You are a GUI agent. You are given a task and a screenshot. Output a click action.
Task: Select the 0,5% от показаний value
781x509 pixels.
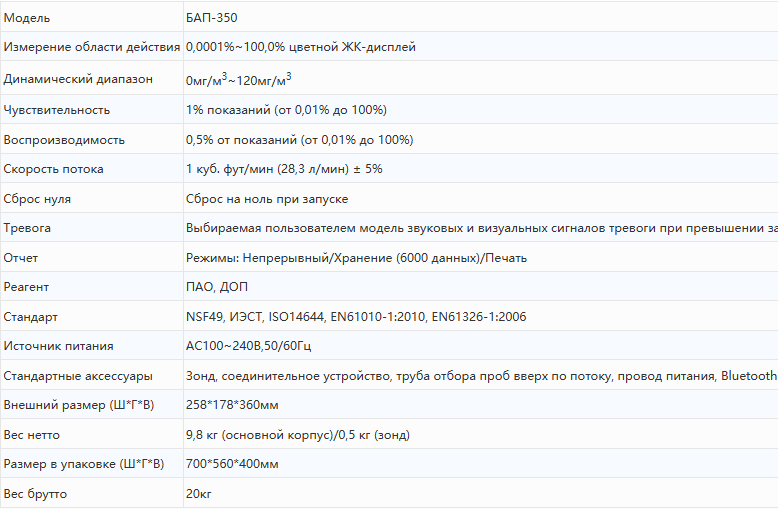click(x=299, y=140)
